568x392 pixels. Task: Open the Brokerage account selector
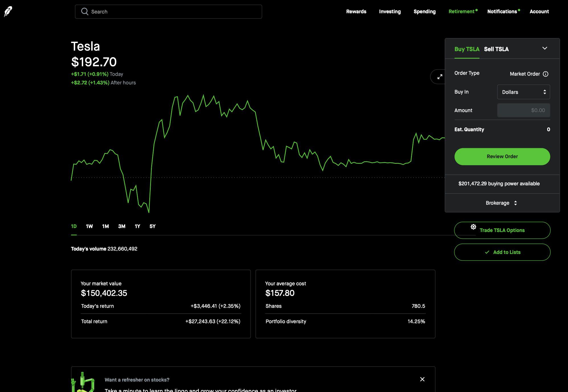[501, 203]
